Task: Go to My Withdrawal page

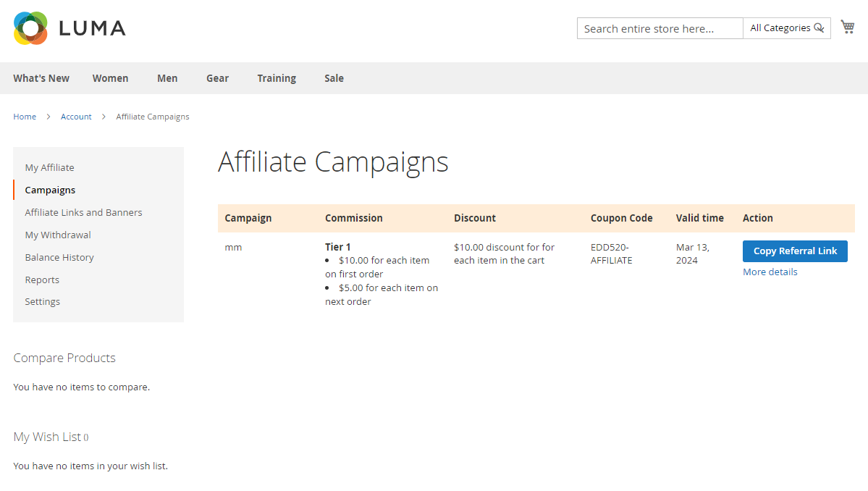Action: pyautogui.click(x=58, y=235)
